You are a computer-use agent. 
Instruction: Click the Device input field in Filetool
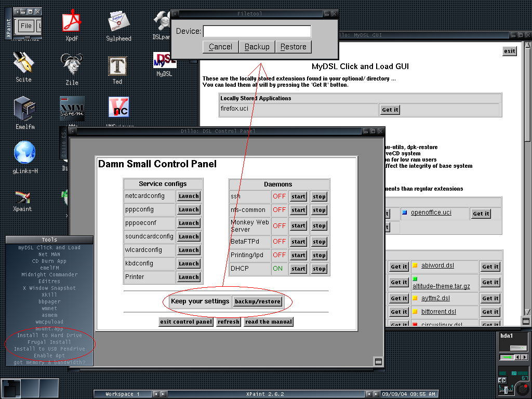pos(257,32)
